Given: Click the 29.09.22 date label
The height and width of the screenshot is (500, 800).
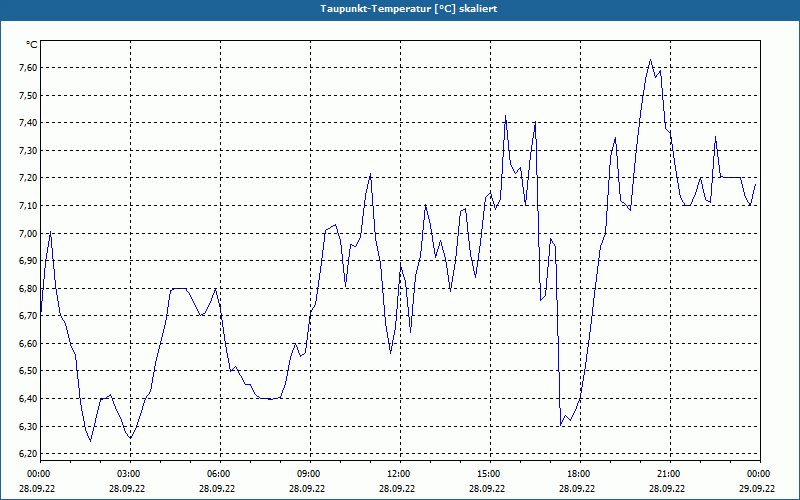Looking at the screenshot, I should 757,488.
